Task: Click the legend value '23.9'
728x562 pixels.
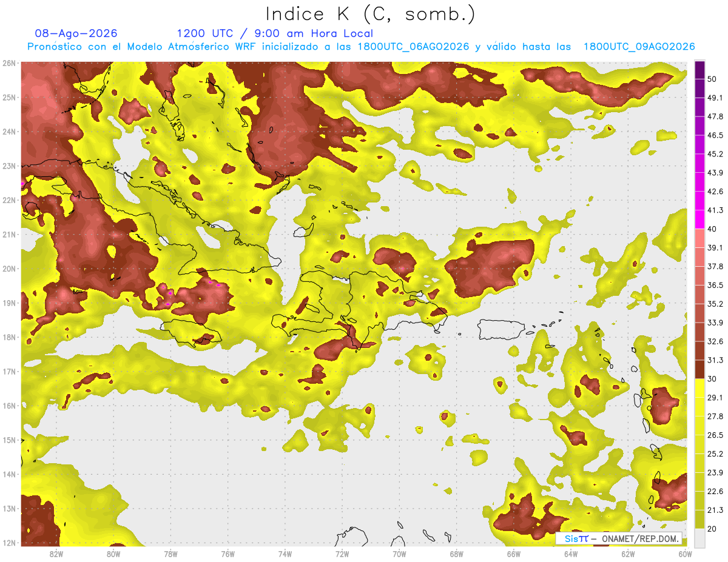Action: (715, 473)
